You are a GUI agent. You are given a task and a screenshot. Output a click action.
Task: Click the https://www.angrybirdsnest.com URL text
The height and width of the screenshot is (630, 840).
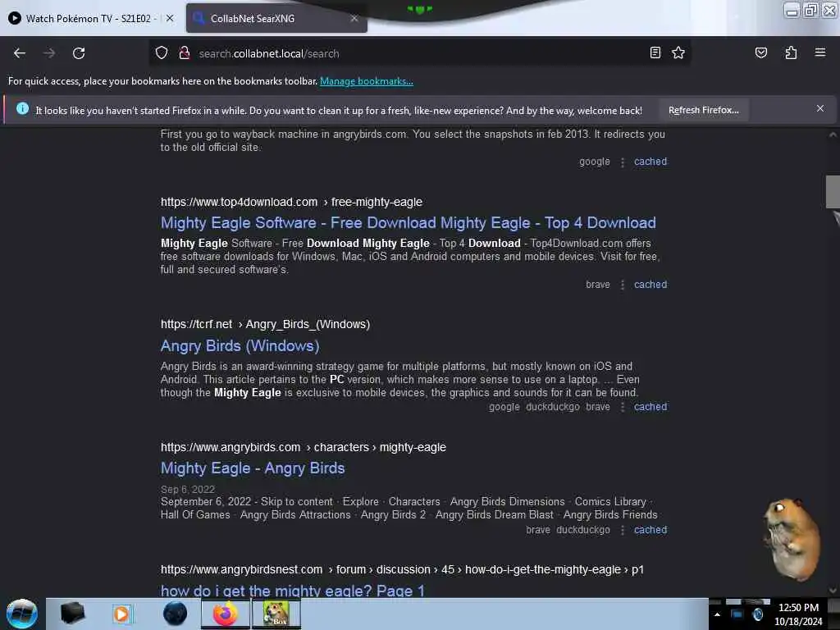[x=242, y=569]
